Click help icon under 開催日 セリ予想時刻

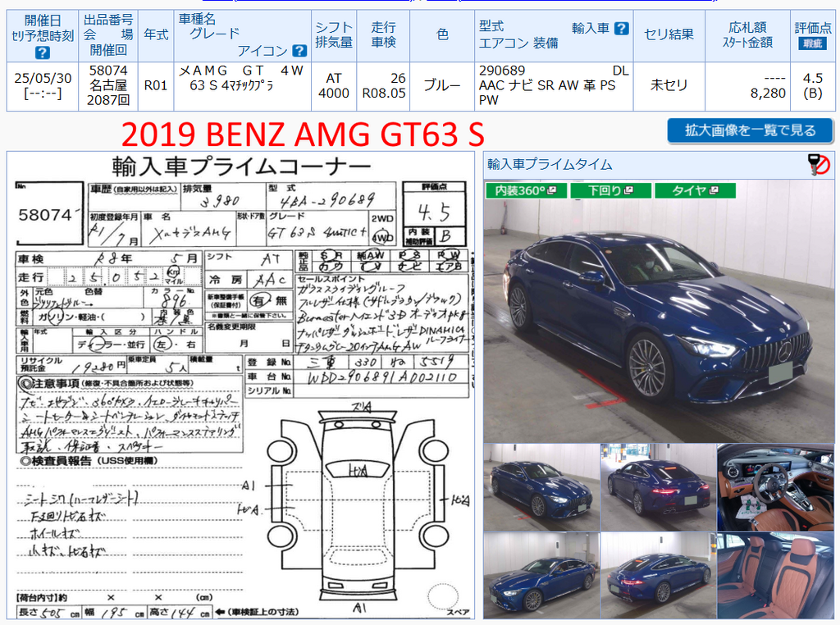coord(43,52)
